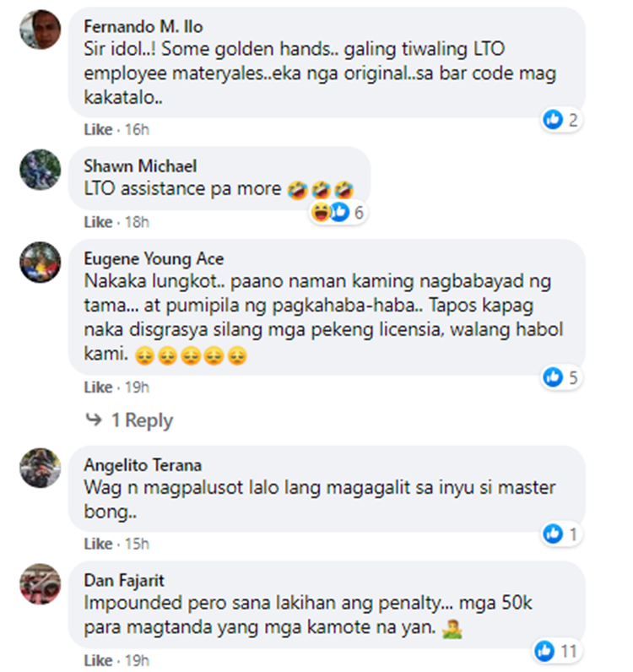Like Dan Fajarit's impounded comment
The height and width of the screenshot is (672, 633).
[98, 660]
